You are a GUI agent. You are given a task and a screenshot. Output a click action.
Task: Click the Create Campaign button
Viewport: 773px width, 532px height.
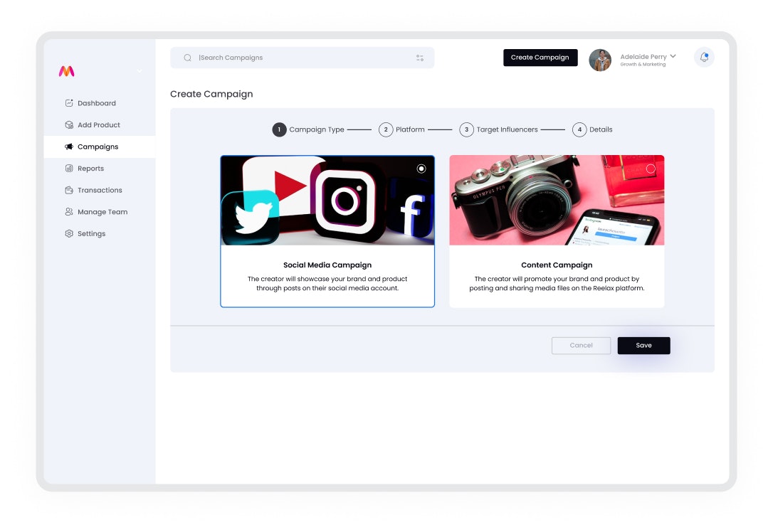click(540, 58)
